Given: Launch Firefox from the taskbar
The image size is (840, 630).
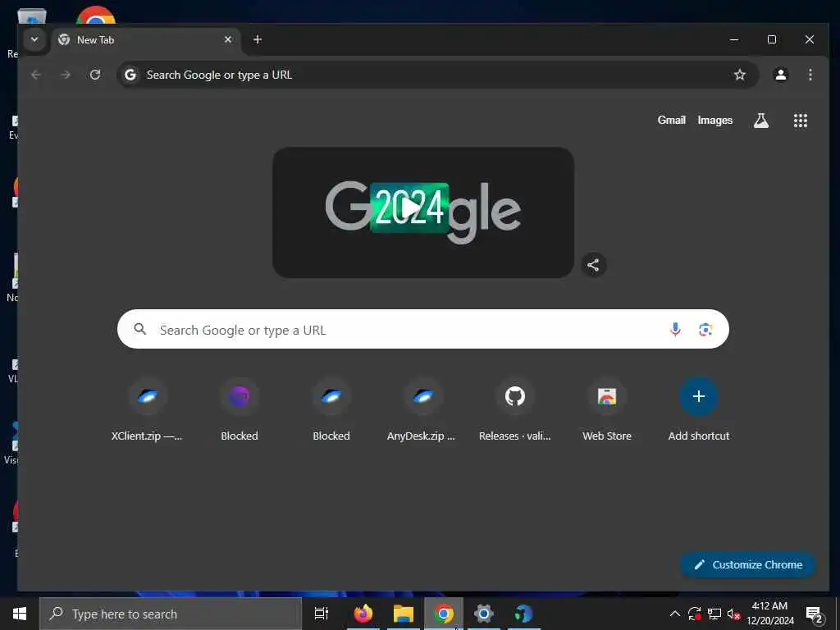Looking at the screenshot, I should point(363,614).
